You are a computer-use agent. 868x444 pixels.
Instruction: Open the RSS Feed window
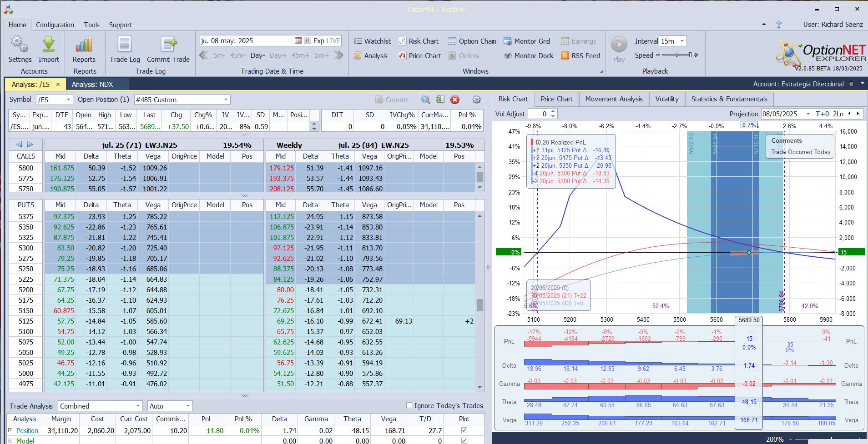580,55
